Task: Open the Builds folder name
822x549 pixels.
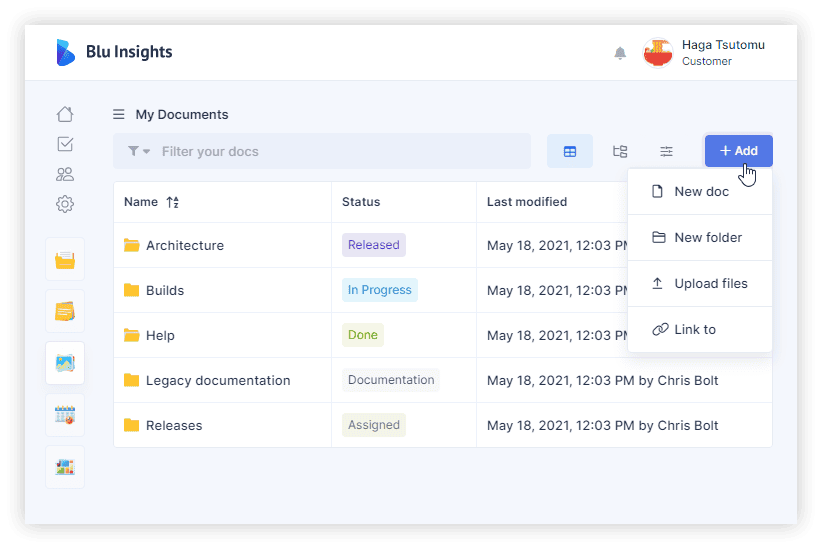Action: (x=165, y=290)
